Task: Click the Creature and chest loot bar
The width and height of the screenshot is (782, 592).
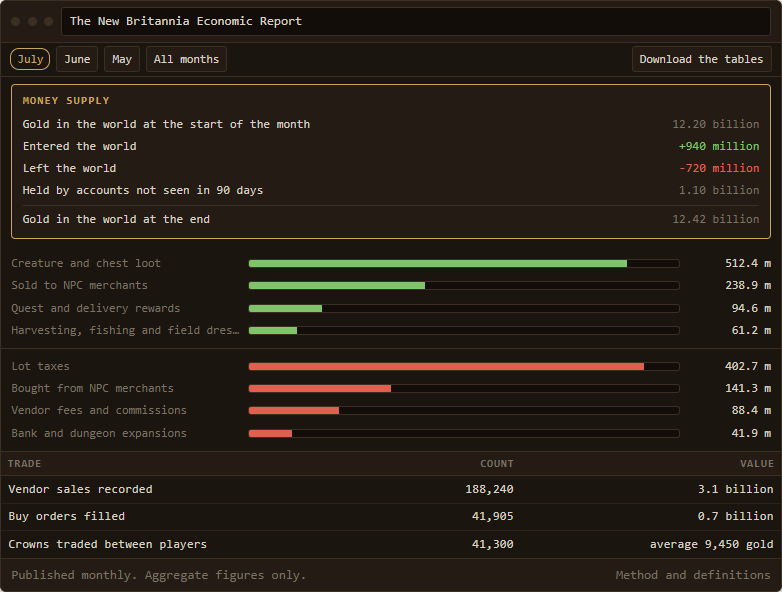Action: coord(464,263)
